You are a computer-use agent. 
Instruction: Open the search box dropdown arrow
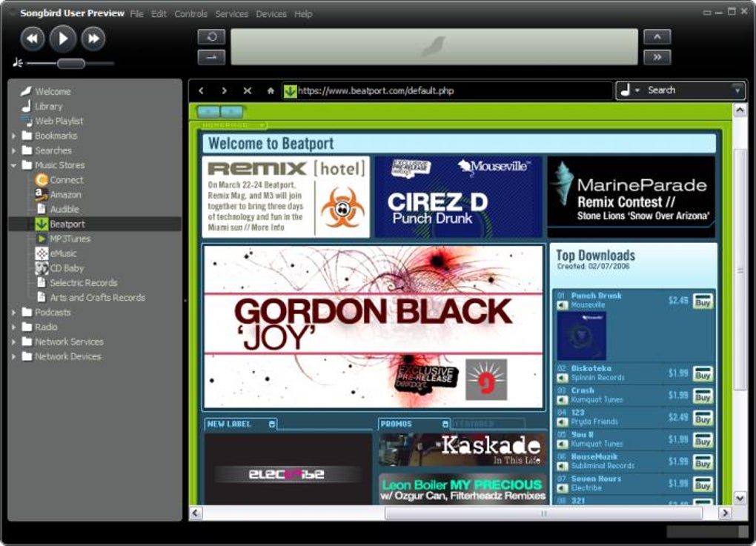(737, 90)
